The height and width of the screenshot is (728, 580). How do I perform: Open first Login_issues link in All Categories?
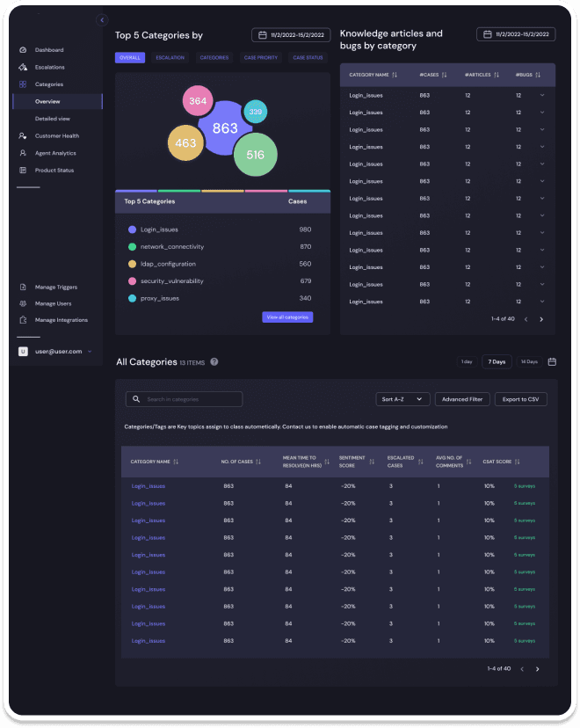pos(148,486)
